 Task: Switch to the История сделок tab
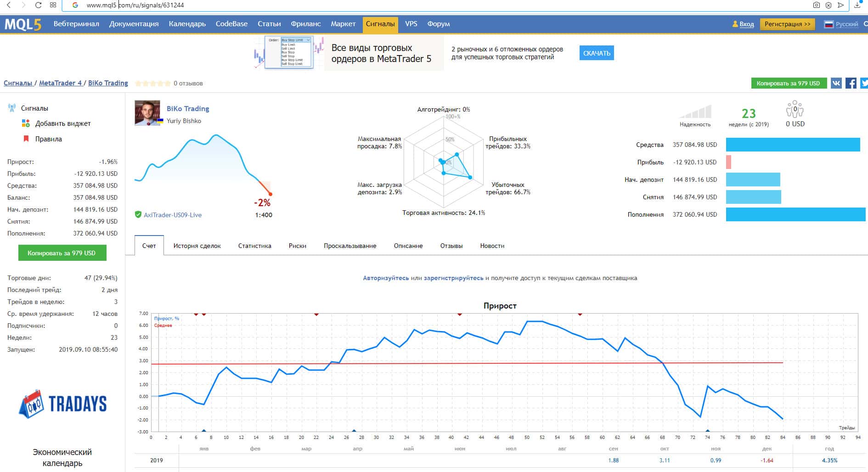tap(197, 246)
